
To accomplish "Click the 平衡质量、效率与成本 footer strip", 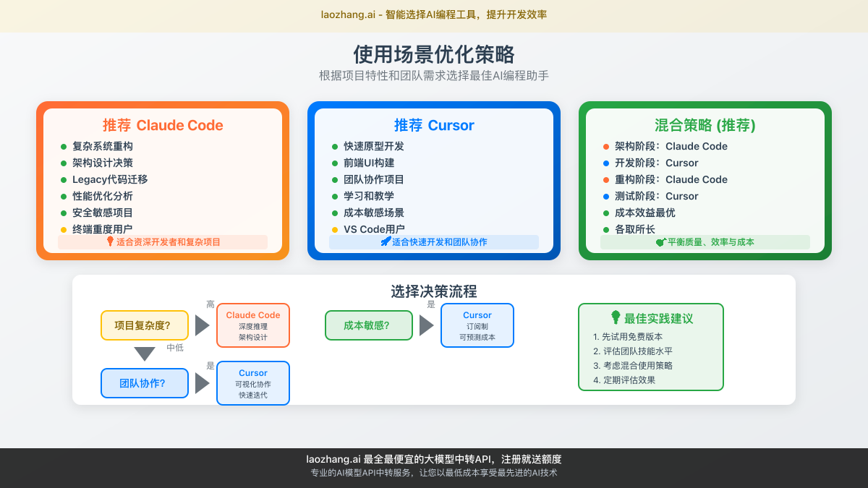I will click(705, 242).
